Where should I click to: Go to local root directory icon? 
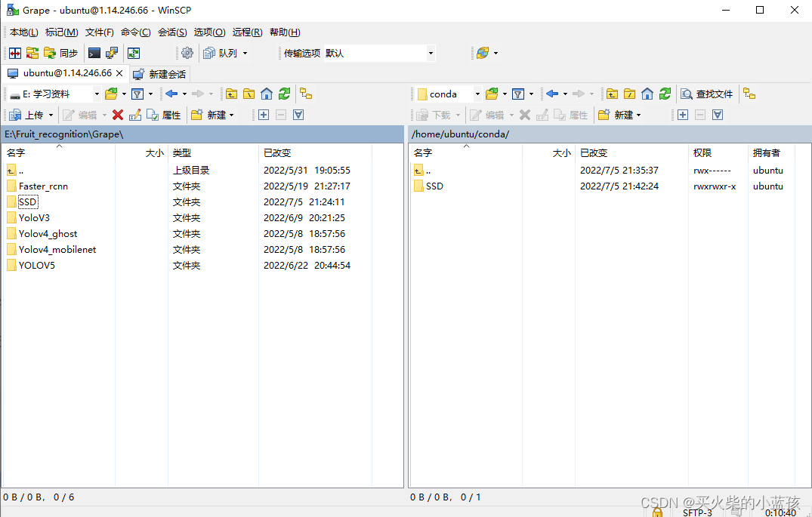(x=249, y=94)
